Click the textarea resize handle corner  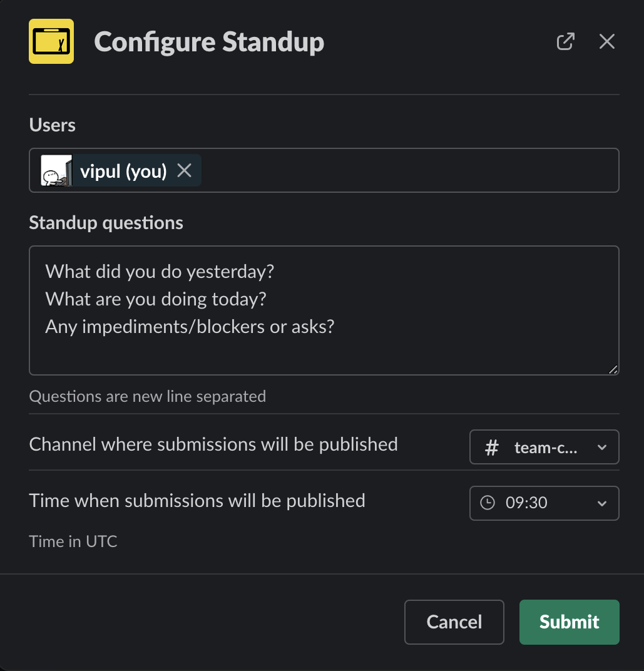click(613, 369)
